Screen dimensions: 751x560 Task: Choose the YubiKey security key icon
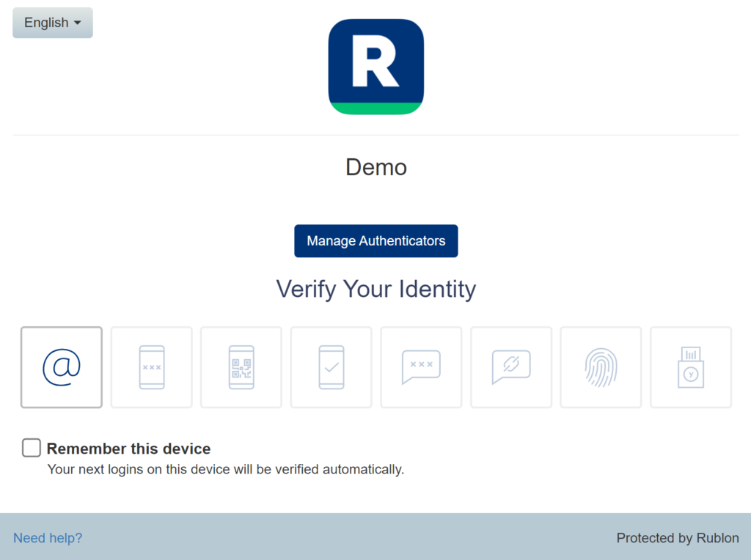(x=691, y=367)
